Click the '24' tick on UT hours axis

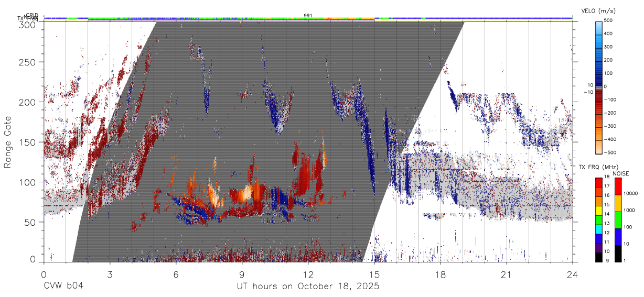pos(573,274)
